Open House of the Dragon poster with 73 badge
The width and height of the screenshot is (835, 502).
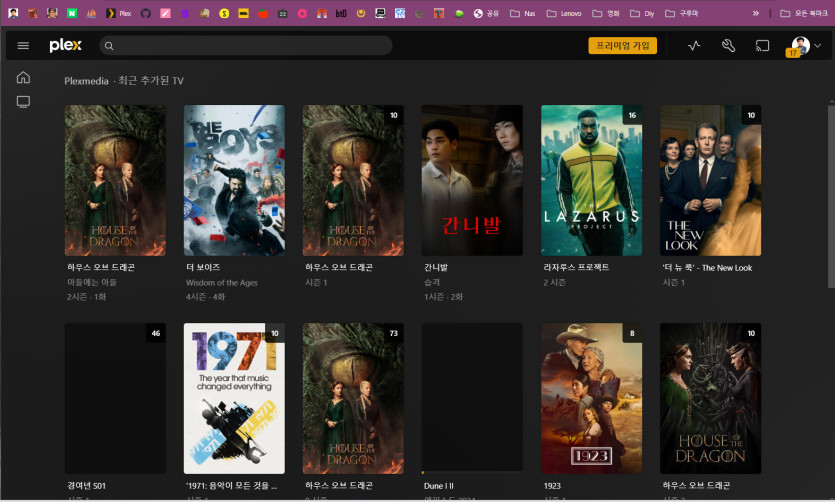pyautogui.click(x=353, y=399)
